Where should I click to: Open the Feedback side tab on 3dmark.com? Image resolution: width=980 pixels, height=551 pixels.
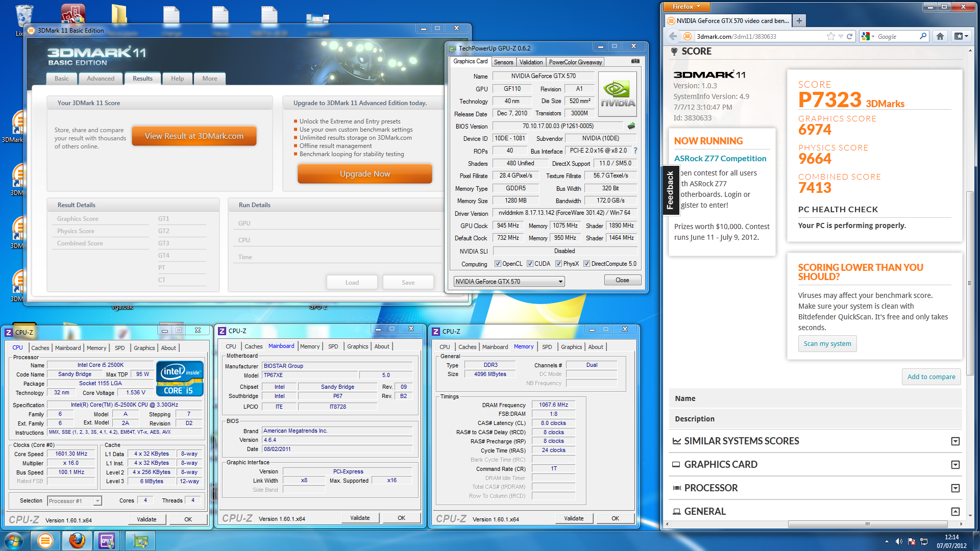[670, 191]
